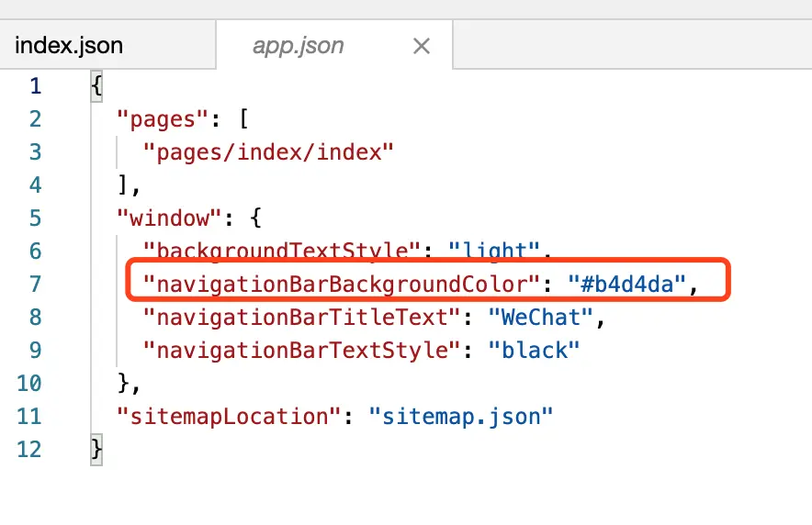Image resolution: width=812 pixels, height=525 pixels.
Task: Click the navigationBarBackgroundColor key
Action: tap(342, 285)
